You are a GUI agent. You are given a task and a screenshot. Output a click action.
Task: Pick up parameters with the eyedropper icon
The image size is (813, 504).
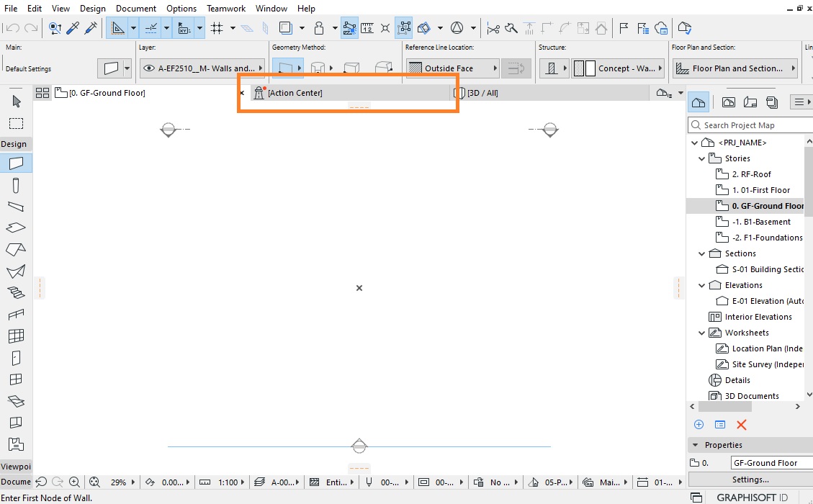pyautogui.click(x=73, y=27)
